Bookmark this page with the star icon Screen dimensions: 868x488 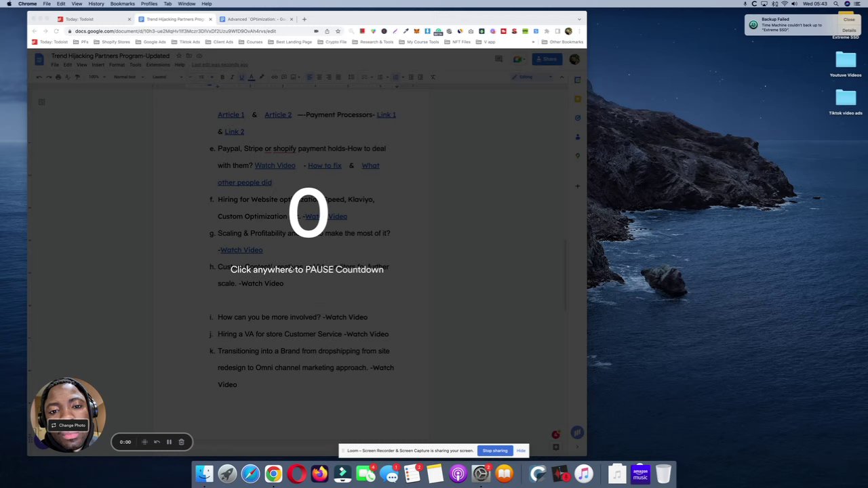coord(338,31)
